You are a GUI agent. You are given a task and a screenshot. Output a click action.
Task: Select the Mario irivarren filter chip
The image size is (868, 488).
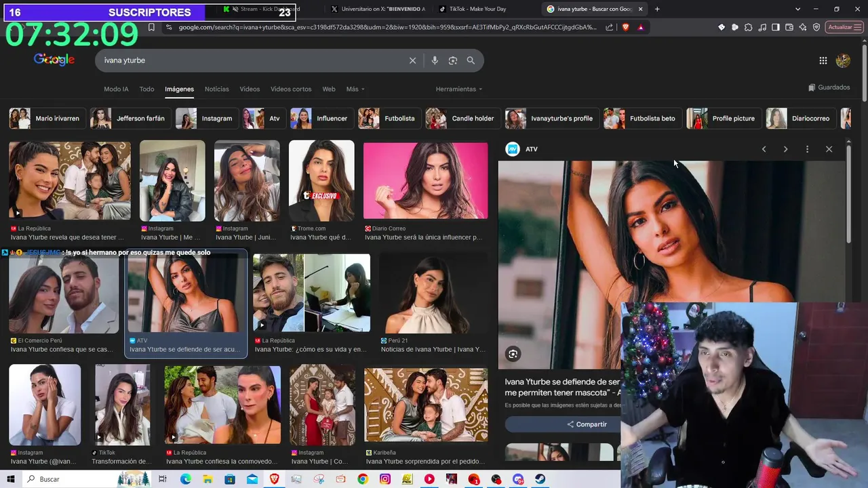click(x=47, y=119)
